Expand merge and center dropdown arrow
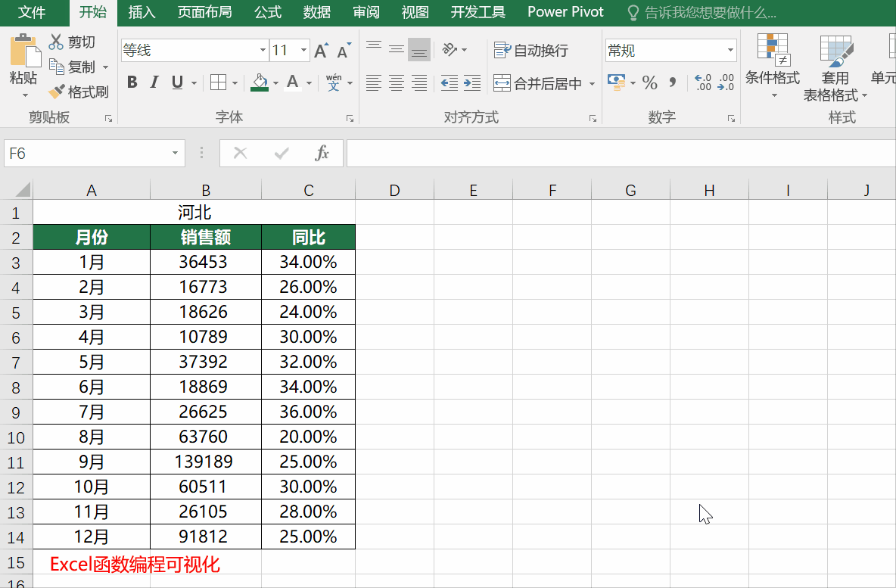Screen dimensions: 896x588 click(592, 83)
